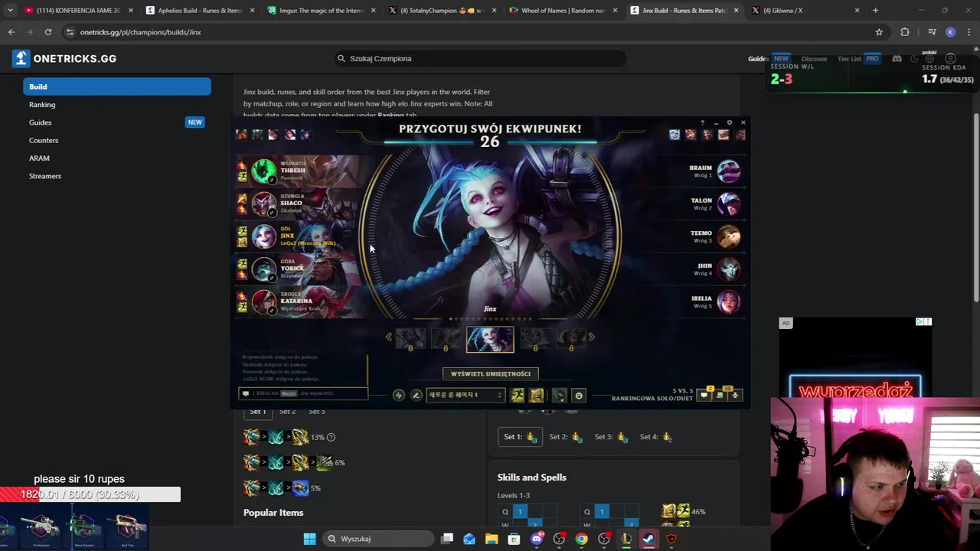The height and width of the screenshot is (551, 980).
Task: Click the Wyszukaj taskbar search box
Action: [x=378, y=539]
